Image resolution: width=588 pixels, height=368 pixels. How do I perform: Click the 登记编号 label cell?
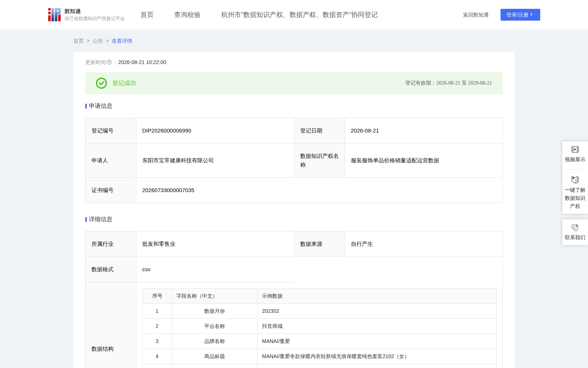111,131
